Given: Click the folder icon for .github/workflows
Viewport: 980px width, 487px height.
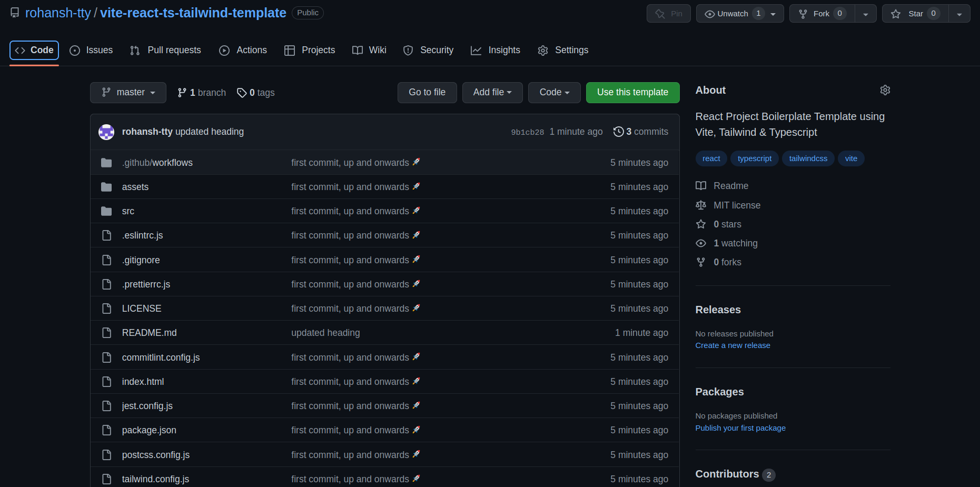Looking at the screenshot, I should coord(106,163).
